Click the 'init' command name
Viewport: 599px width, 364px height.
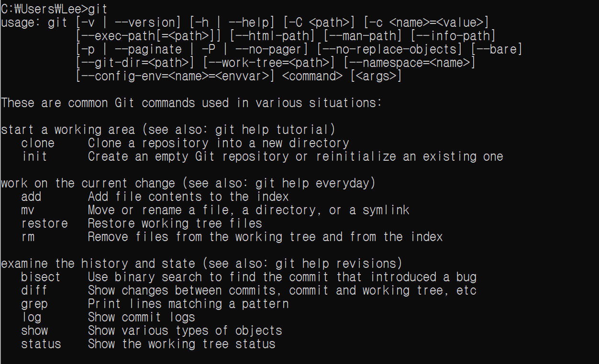[34, 156]
